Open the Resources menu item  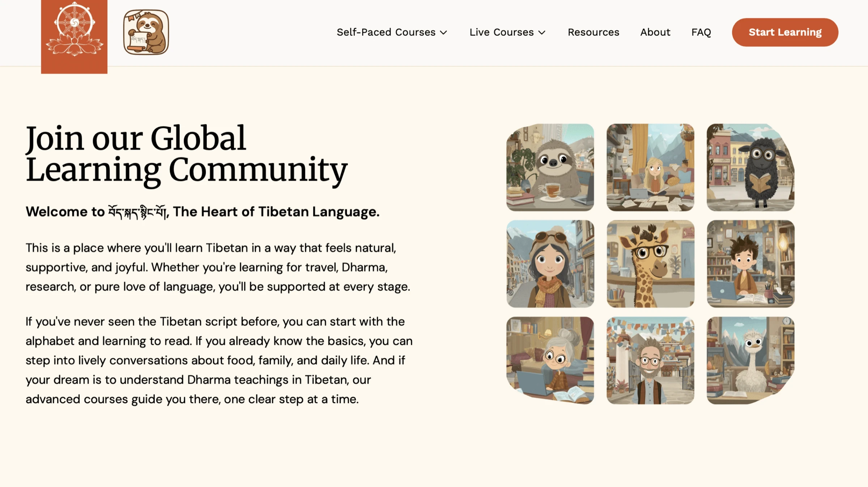tap(593, 32)
